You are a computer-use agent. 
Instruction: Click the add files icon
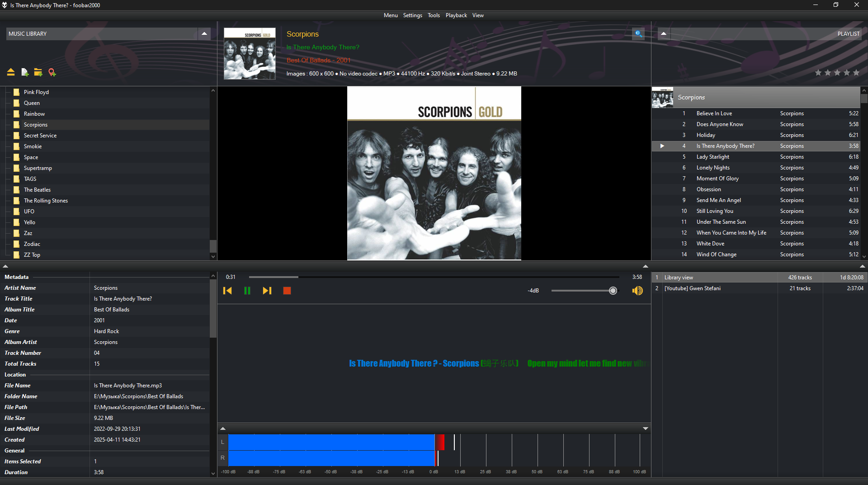click(25, 72)
